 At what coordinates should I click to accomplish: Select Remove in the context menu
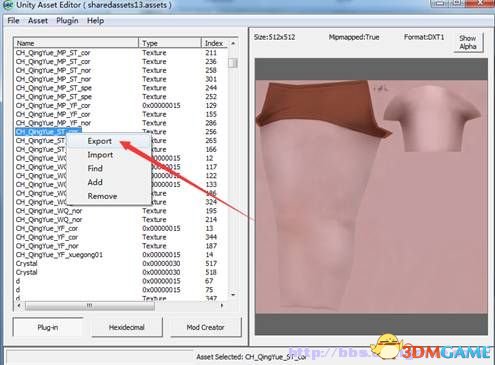pyautogui.click(x=102, y=196)
